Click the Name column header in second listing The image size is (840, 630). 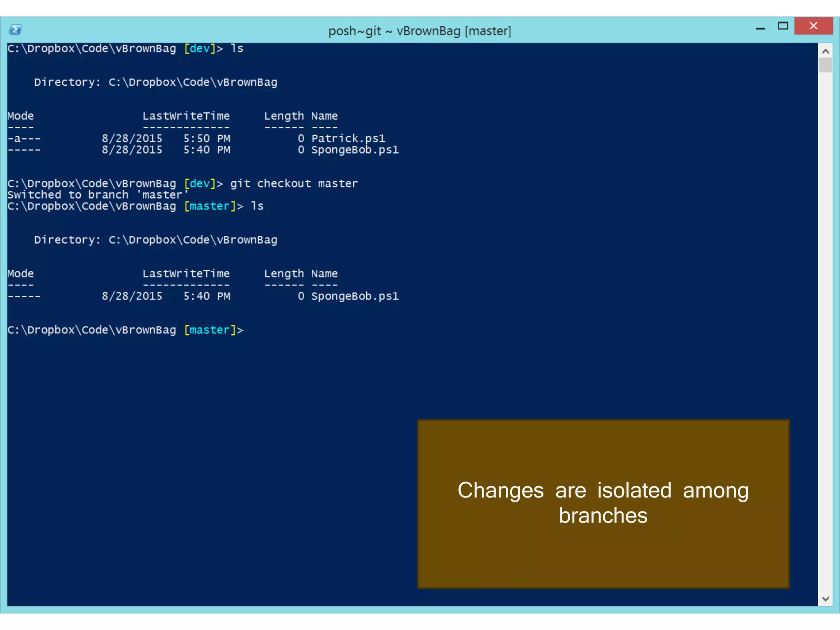click(324, 274)
